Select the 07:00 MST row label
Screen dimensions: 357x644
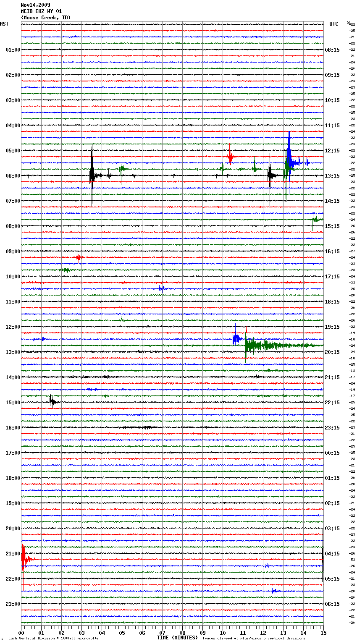13,201
